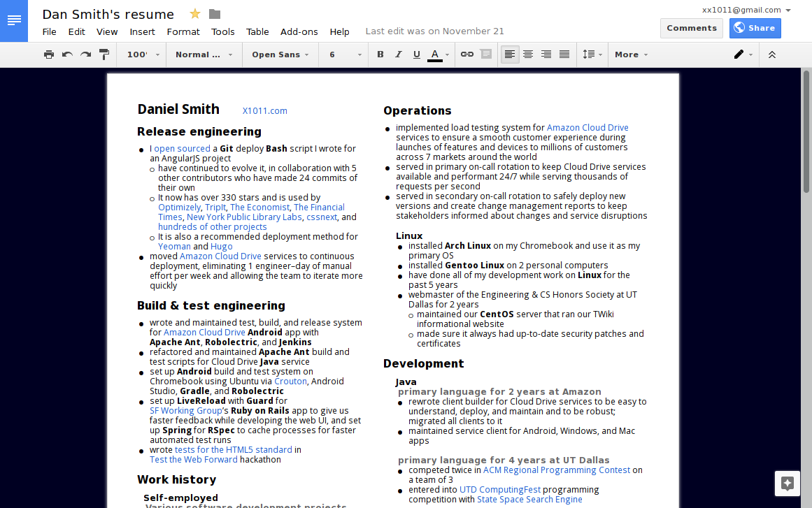Open the Normal text style dropdown
This screenshot has height=508, width=812.
point(204,55)
